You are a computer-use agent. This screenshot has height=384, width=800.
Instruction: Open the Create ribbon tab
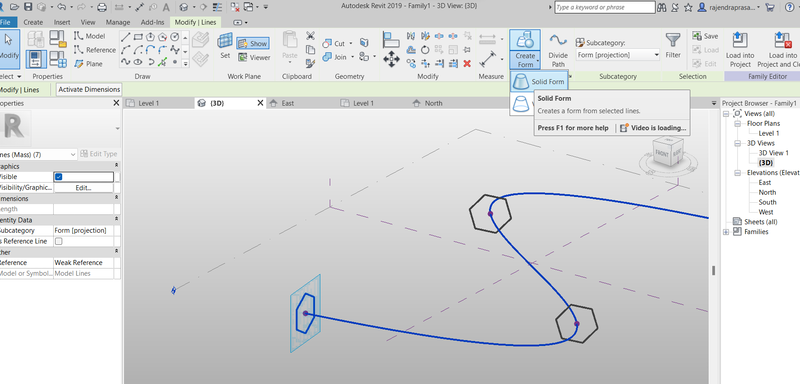tap(33, 22)
